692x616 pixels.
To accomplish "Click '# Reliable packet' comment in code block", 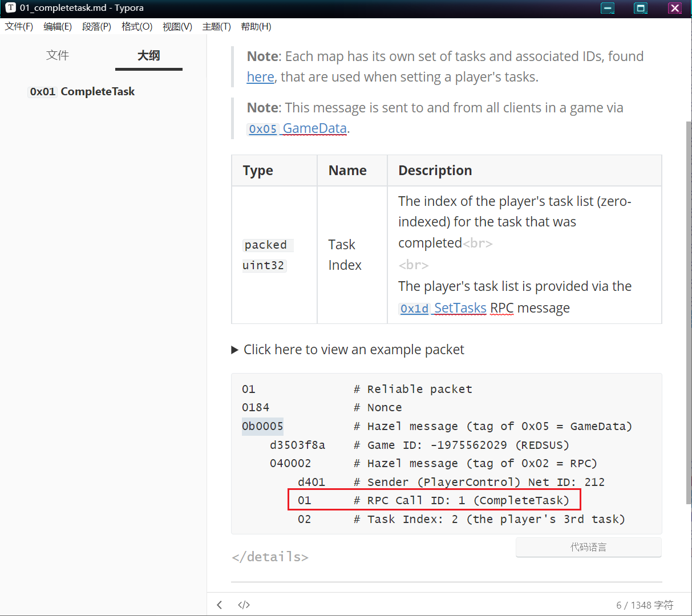I will point(413,389).
